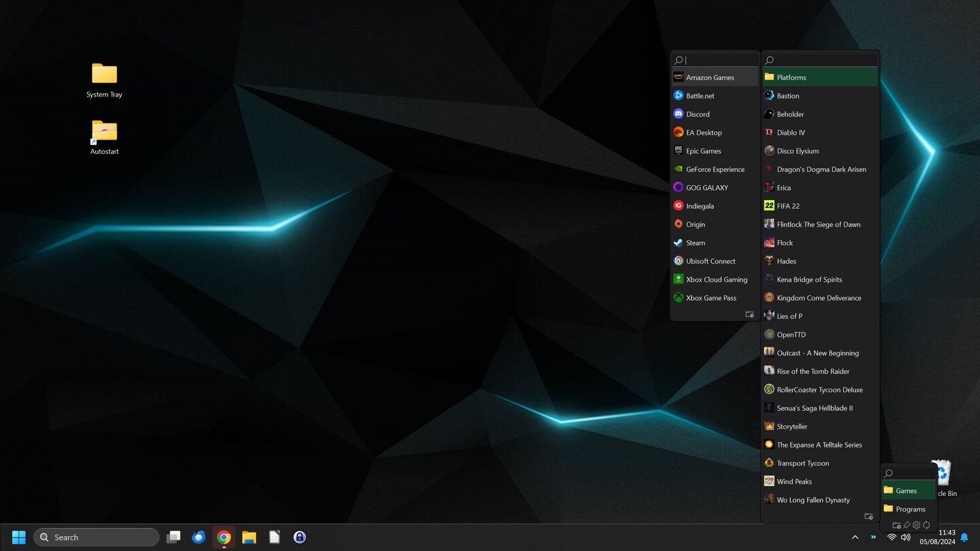Click the open-folder icon below Programs
The height and width of the screenshot is (551, 980).
897,525
